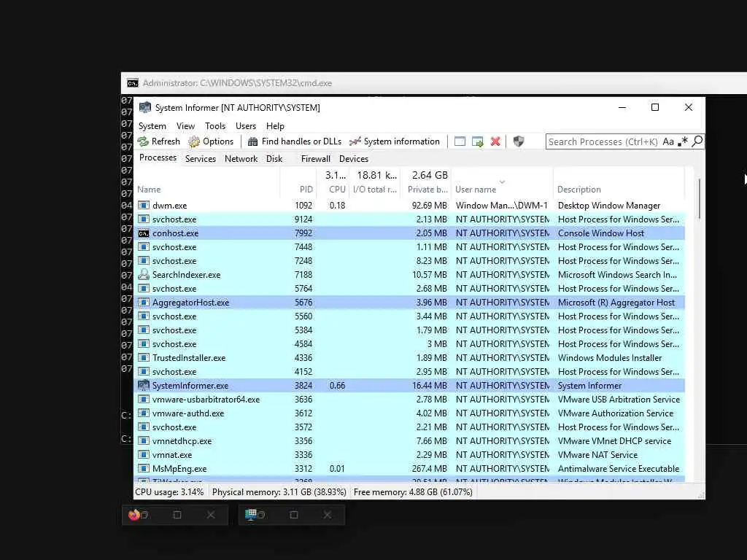Image resolution: width=747 pixels, height=560 pixels.
Task: Switch to the Services tab
Action: coord(201,158)
